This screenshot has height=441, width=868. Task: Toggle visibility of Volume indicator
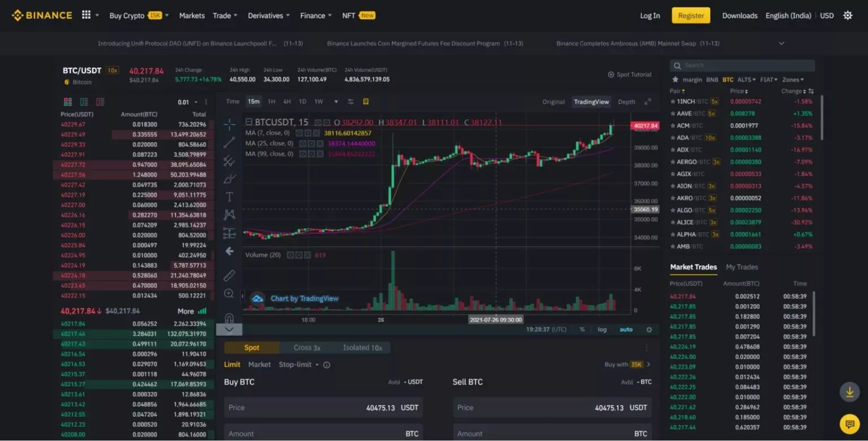coord(290,255)
